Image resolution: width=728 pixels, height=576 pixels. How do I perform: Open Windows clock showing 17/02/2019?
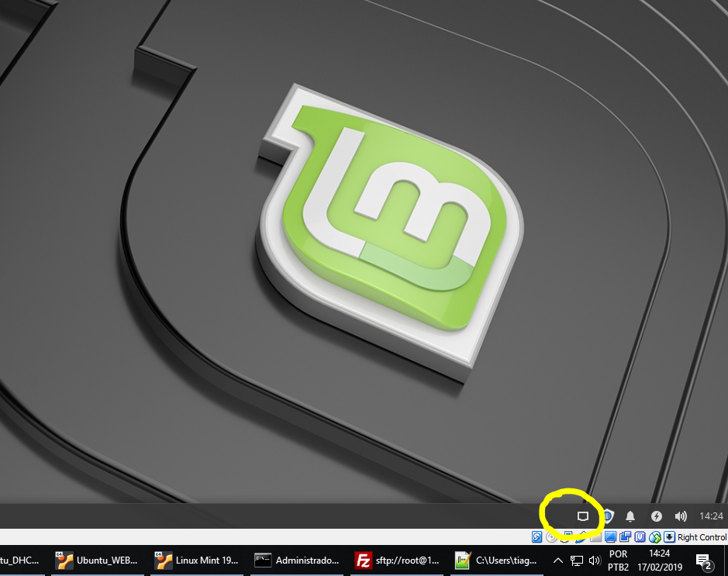[660, 560]
